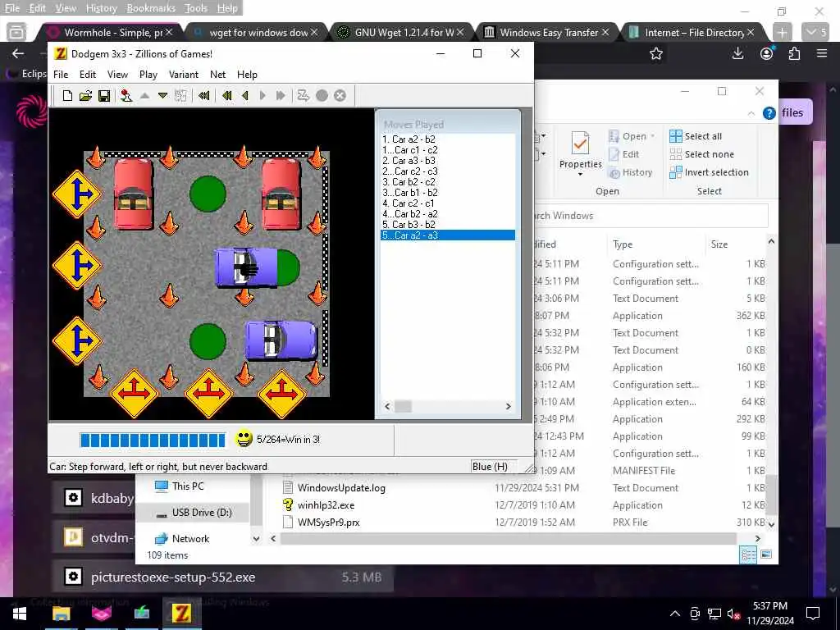Image resolution: width=840 pixels, height=630 pixels.
Task: Open the Variant menu
Action: pos(183,75)
